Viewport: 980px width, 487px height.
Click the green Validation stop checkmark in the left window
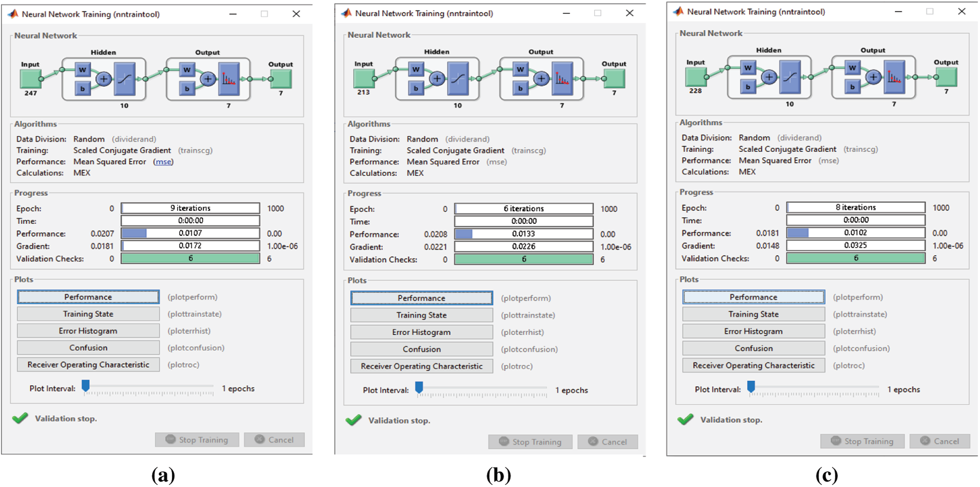tap(20, 418)
